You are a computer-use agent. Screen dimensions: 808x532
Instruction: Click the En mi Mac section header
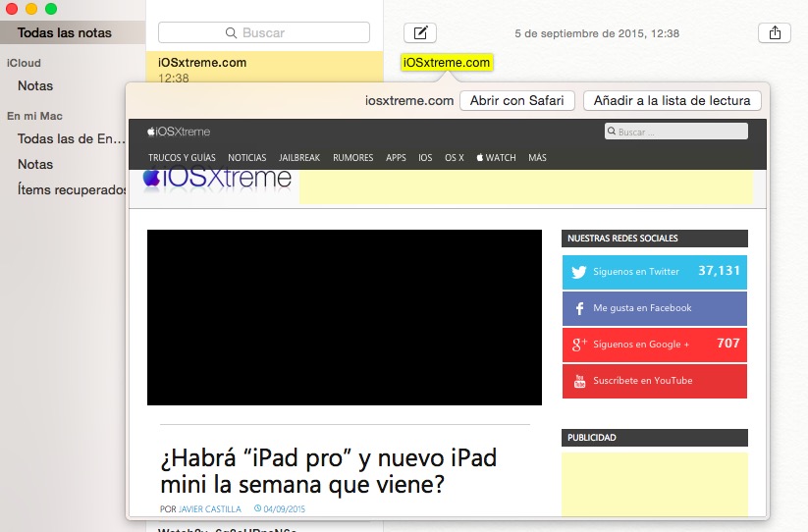tap(34, 116)
